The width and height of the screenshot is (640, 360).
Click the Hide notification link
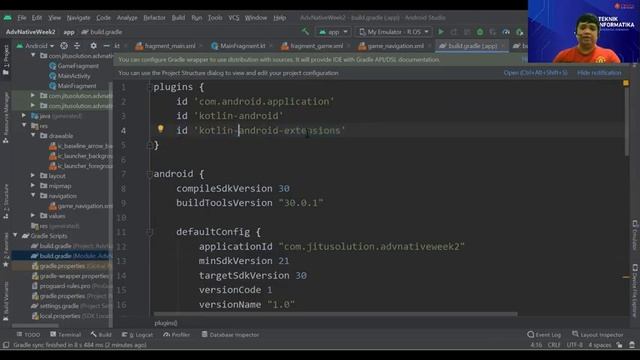coord(599,73)
